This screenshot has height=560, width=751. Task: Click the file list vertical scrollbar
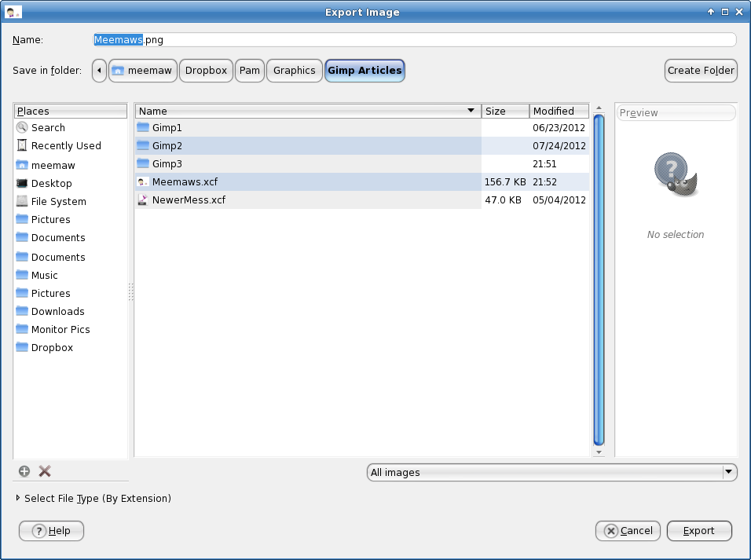pos(599,280)
